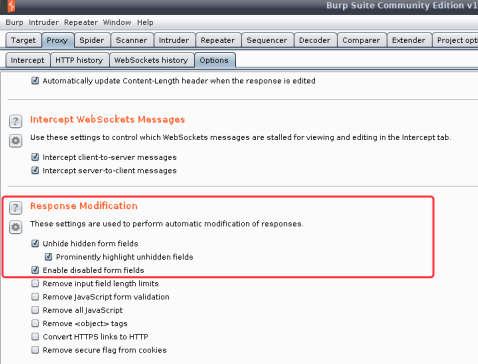Open help for Response Modification section

click(x=15, y=208)
